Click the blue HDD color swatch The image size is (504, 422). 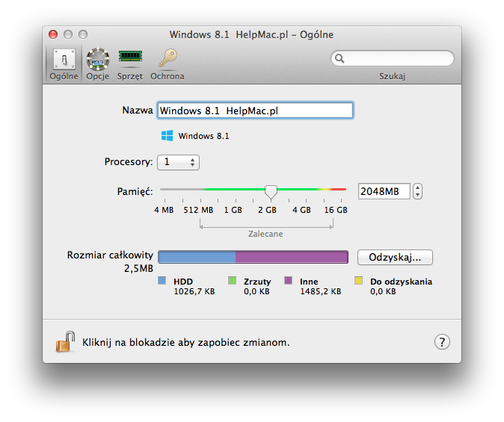(162, 282)
